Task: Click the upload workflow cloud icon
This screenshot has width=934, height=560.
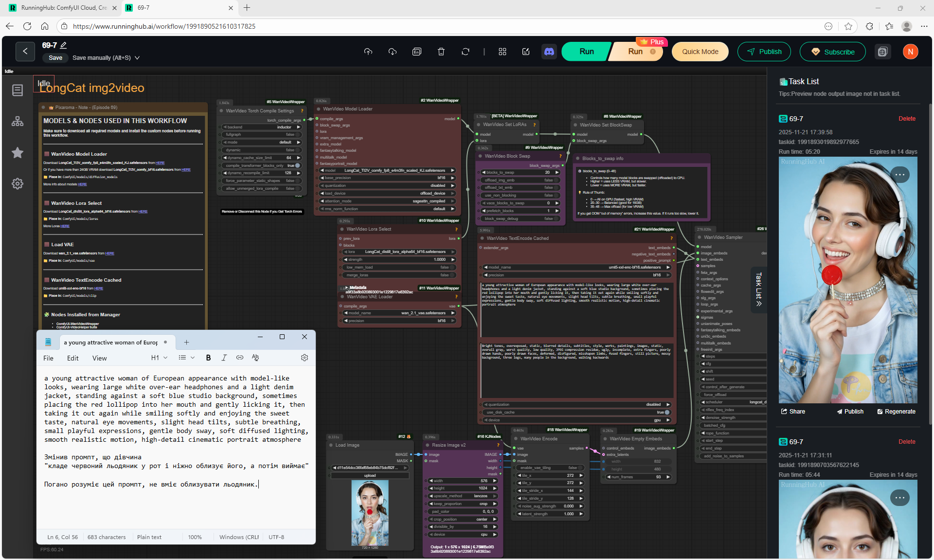Action: tap(368, 52)
